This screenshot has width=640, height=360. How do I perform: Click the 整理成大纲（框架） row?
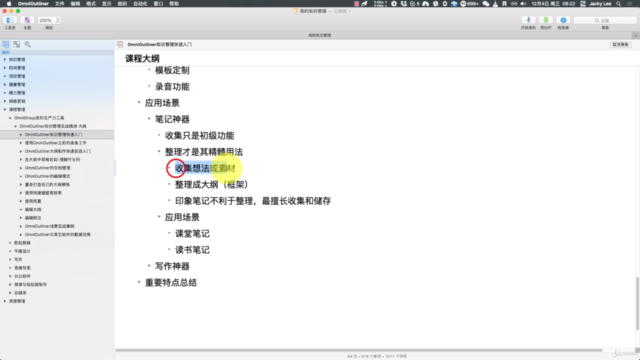click(212, 184)
